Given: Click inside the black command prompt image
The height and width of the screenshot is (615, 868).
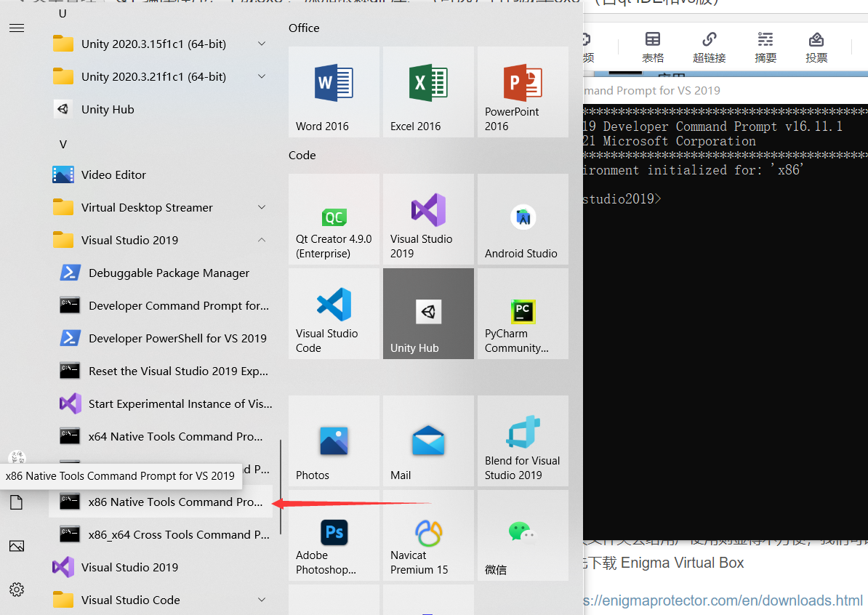Looking at the screenshot, I should pyautogui.click(x=726, y=321).
